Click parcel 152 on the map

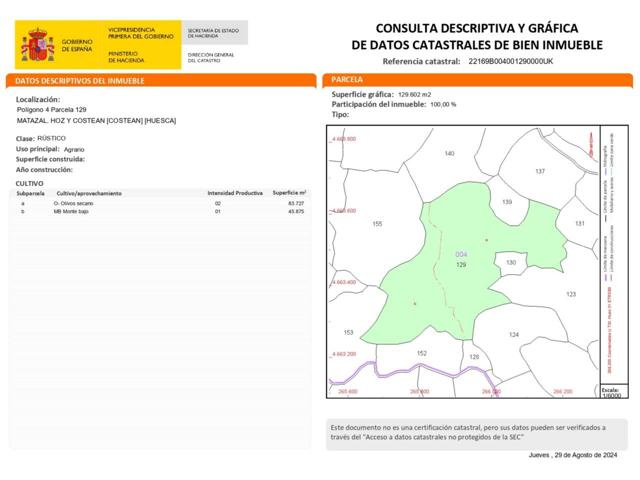422,353
